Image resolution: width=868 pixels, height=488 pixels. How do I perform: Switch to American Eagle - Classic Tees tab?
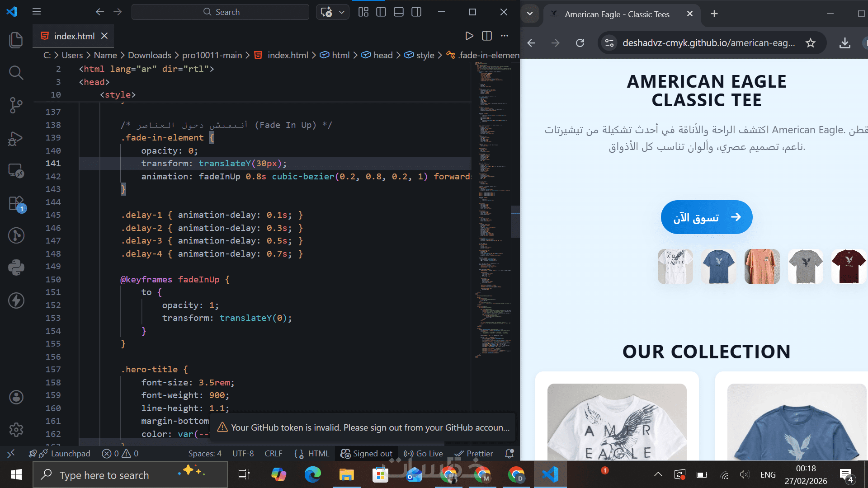pos(617,14)
